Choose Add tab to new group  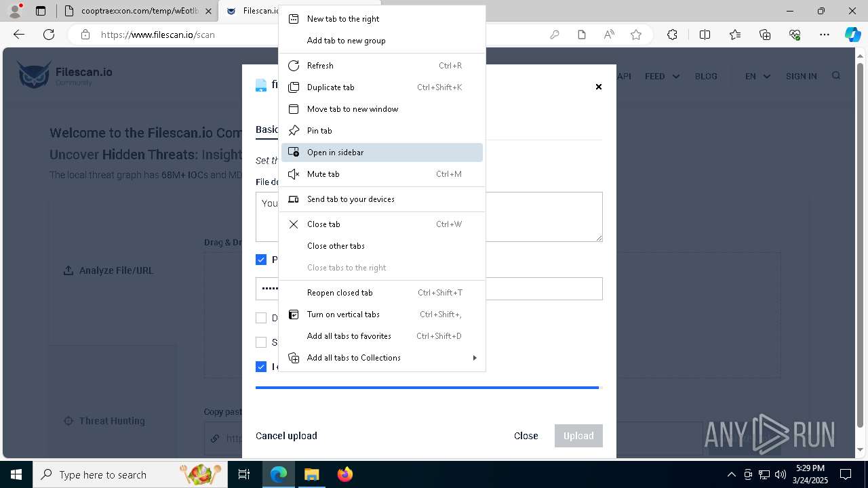[382, 41]
